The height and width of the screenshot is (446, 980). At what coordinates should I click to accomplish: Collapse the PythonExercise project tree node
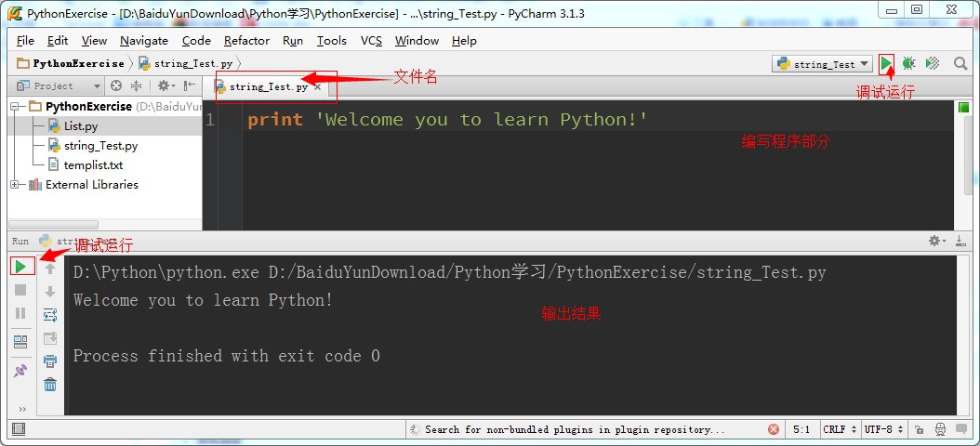[15, 106]
